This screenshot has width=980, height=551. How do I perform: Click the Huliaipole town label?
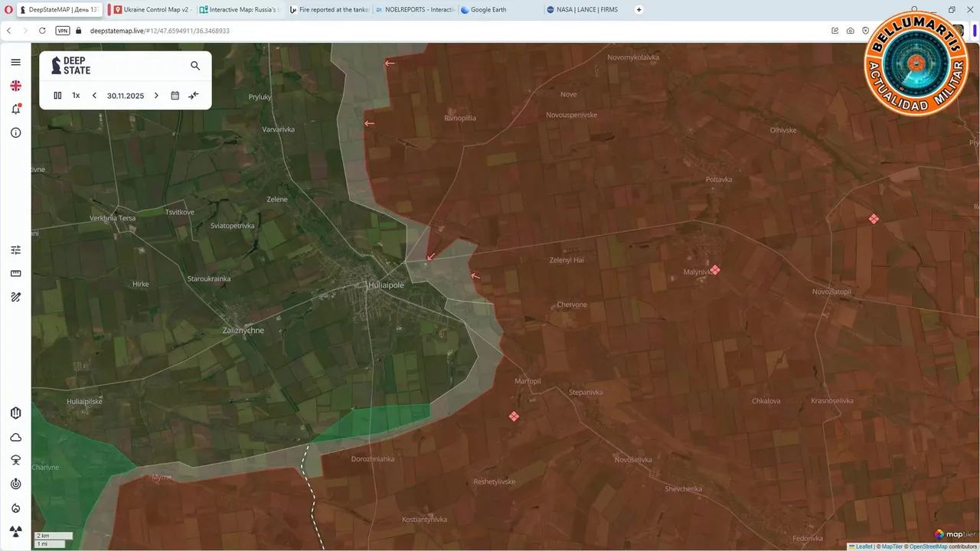(386, 285)
